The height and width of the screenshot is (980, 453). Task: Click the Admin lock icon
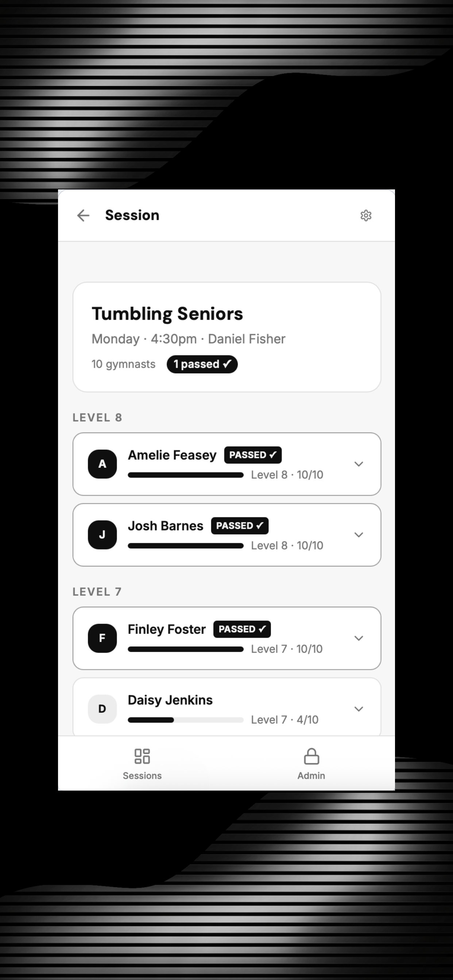pos(311,756)
